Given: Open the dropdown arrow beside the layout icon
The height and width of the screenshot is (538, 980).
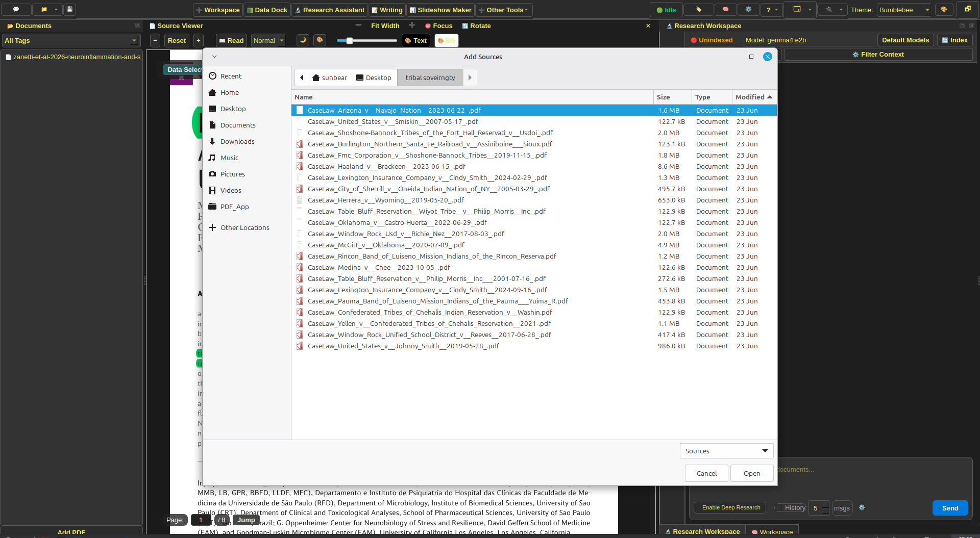Looking at the screenshot, I should click(810, 9).
